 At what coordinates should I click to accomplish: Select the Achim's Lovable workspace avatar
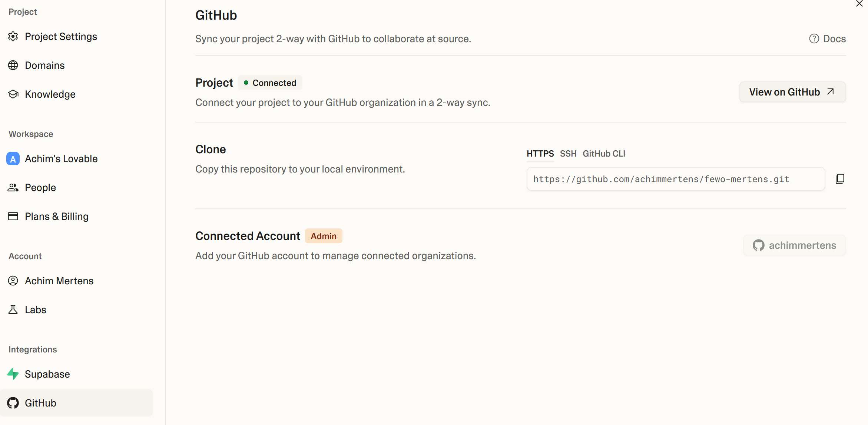[x=13, y=158]
